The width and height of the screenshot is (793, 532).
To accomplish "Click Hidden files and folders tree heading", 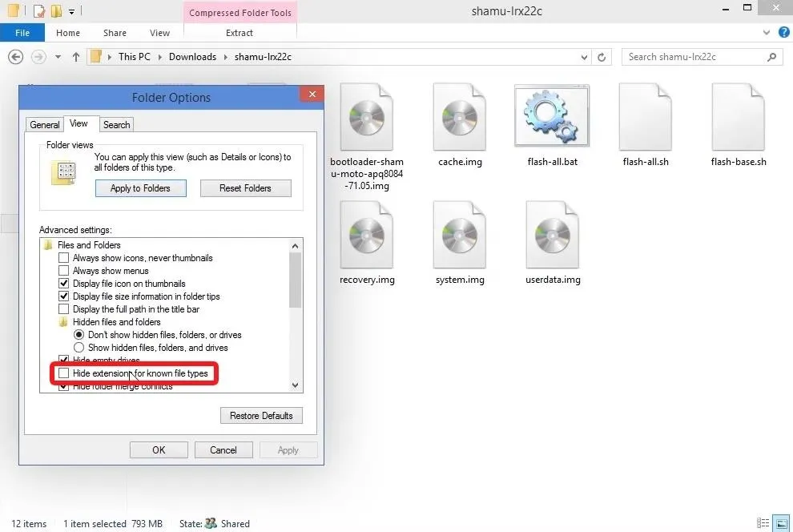I will pos(117,322).
